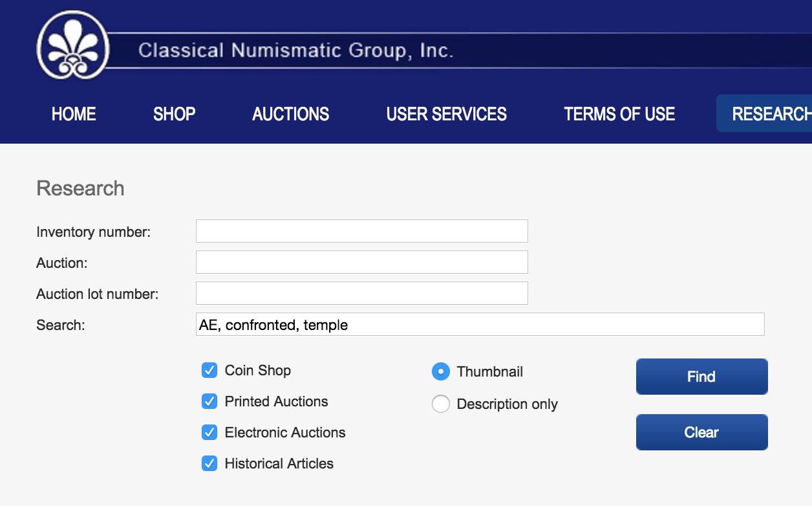Uncheck the Coin Shop checkbox
The image size is (812, 506).
(x=209, y=370)
